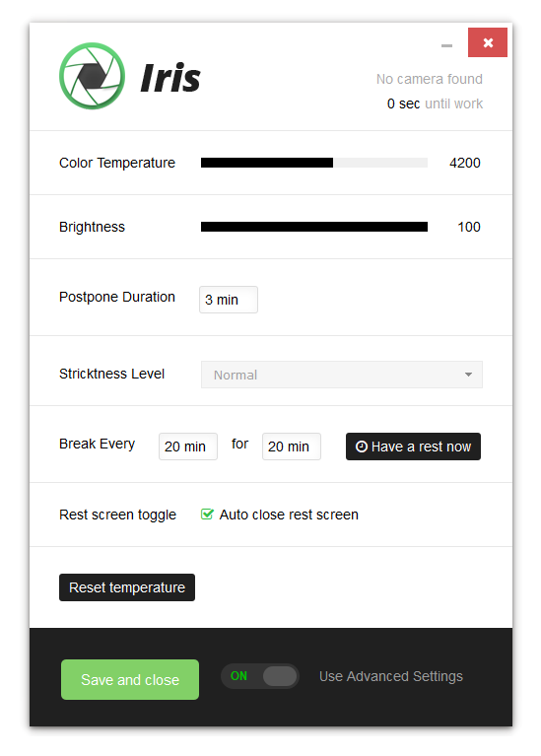Click the Use Advanced Settings label
Image resolution: width=541 pixels, height=756 pixels.
pos(391,676)
